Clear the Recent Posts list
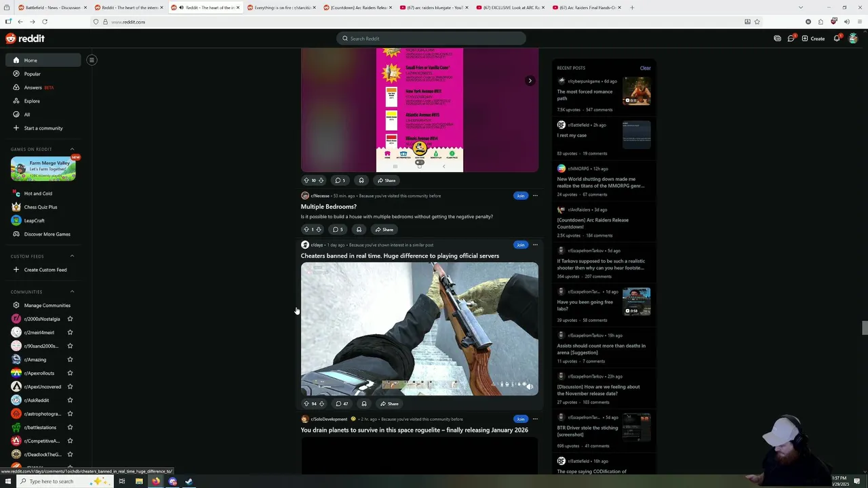Viewport: 868px width, 488px height. click(645, 68)
